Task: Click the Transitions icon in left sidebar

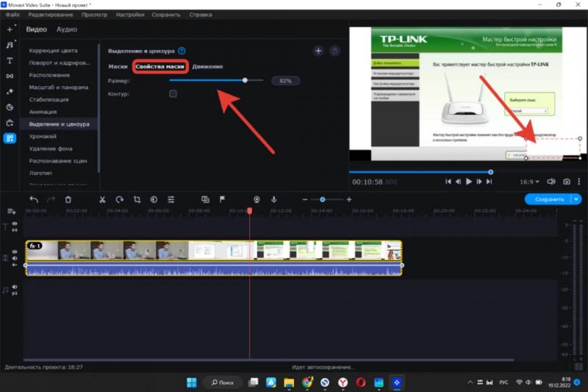Action: (10, 76)
